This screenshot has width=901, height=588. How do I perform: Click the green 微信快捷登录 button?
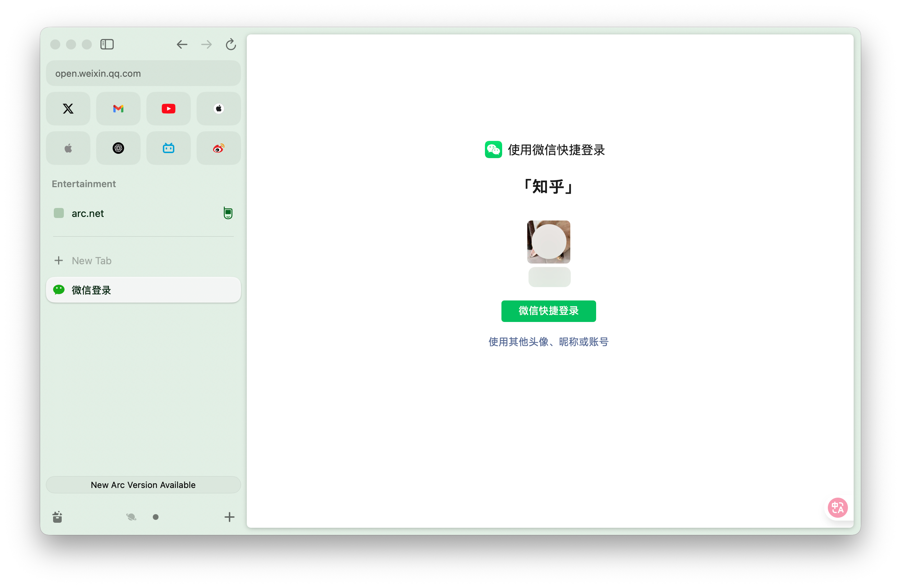point(548,311)
